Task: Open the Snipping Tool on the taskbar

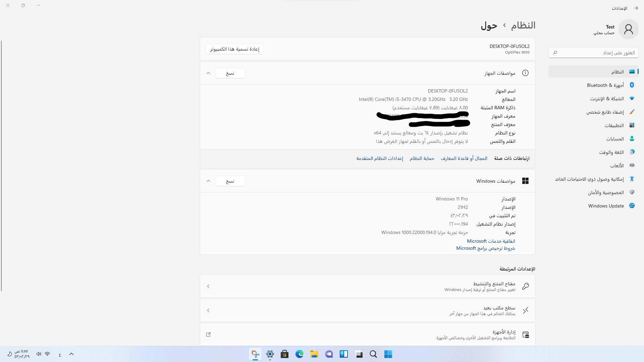Action: tap(255, 354)
